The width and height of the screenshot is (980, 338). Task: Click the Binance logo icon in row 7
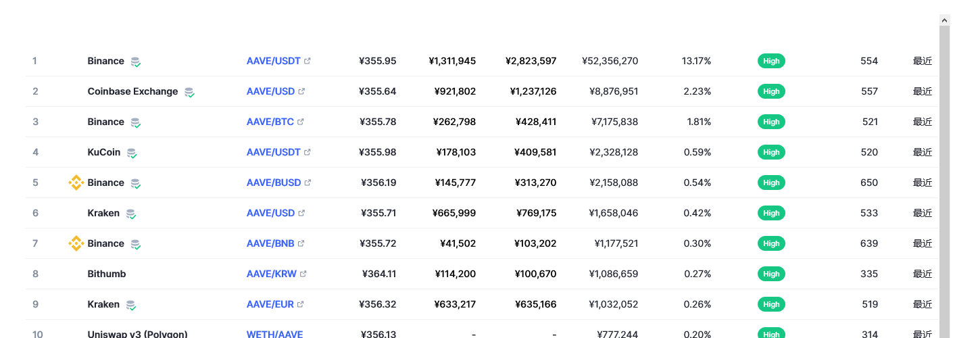(x=76, y=243)
